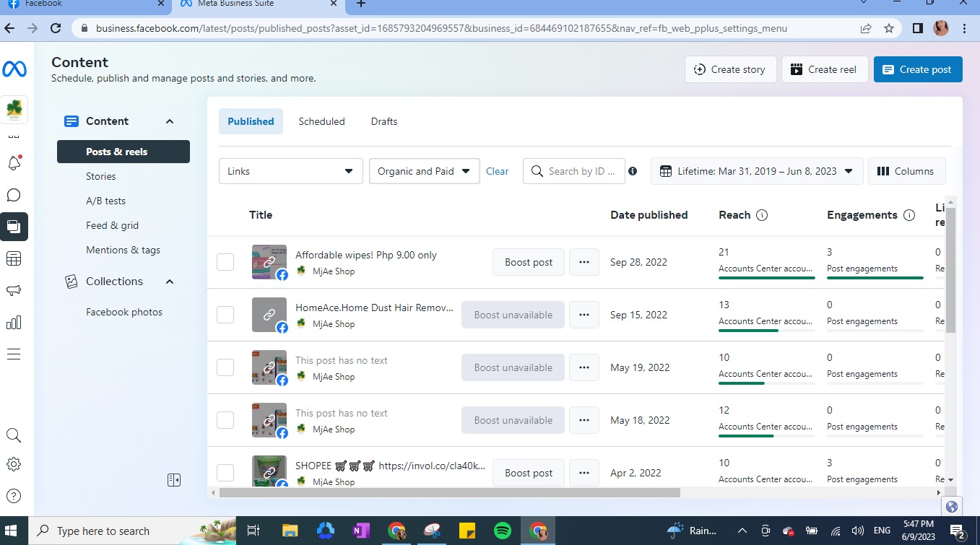Image resolution: width=980 pixels, height=545 pixels.
Task: Click the browser address bar URL
Action: pyautogui.click(x=441, y=29)
